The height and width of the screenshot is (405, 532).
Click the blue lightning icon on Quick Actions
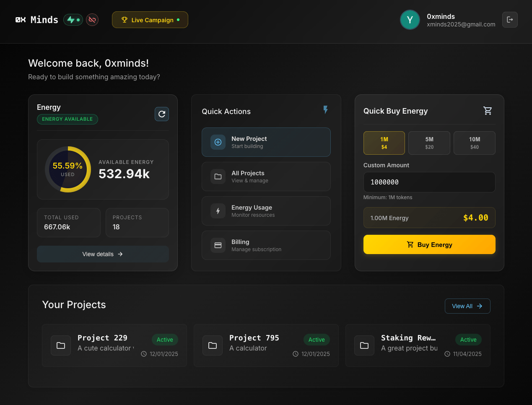[326, 110]
